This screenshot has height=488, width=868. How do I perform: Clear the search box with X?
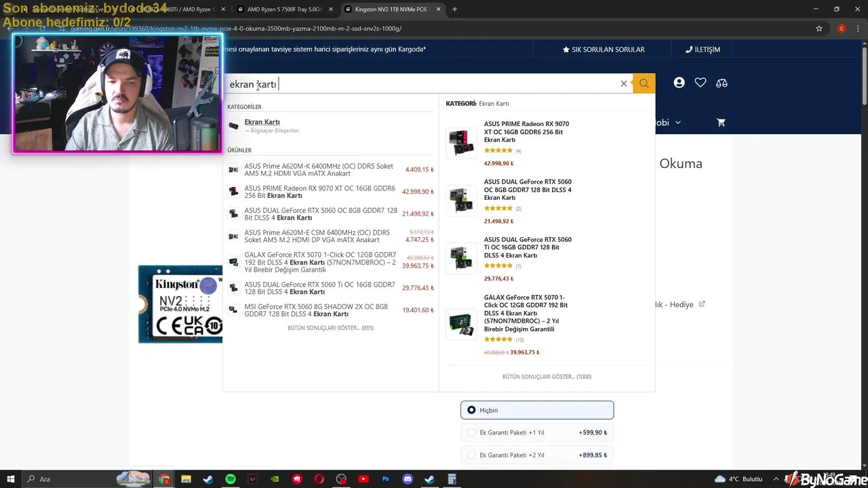624,83
